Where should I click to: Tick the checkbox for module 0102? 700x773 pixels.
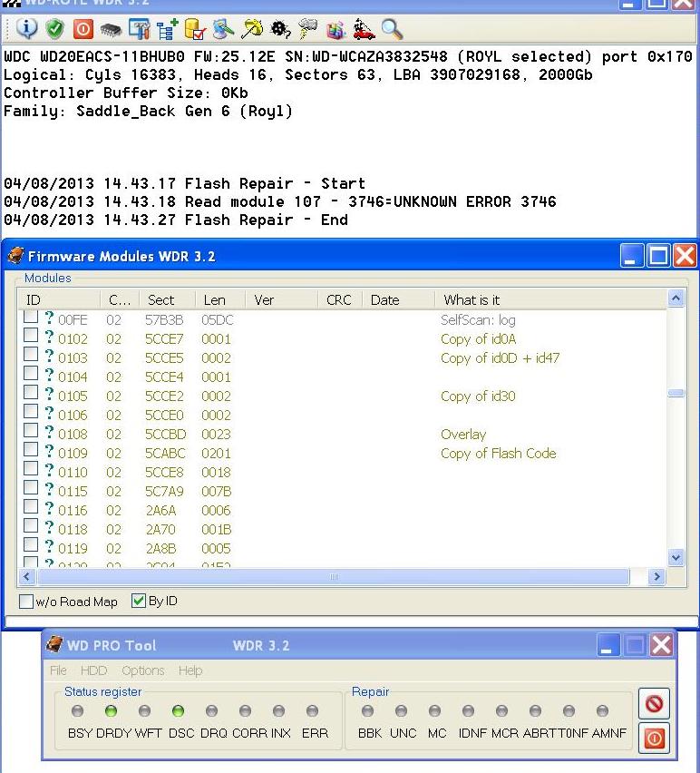(31, 335)
